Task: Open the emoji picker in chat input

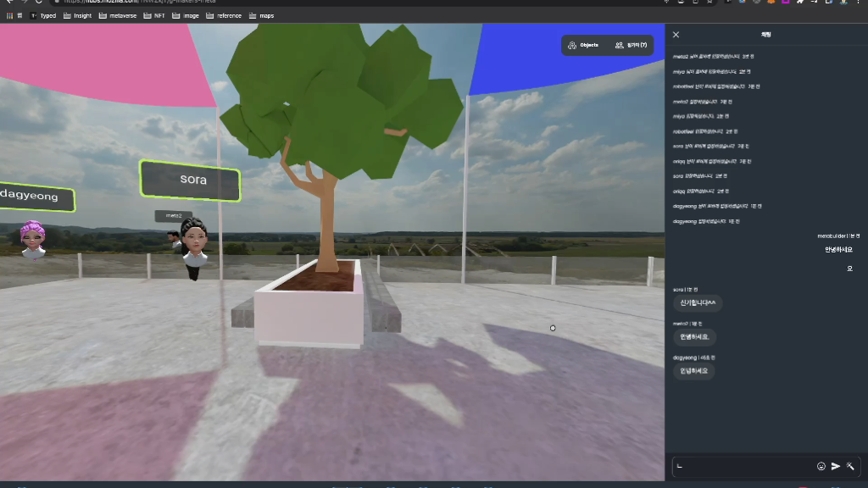Action: (x=821, y=466)
